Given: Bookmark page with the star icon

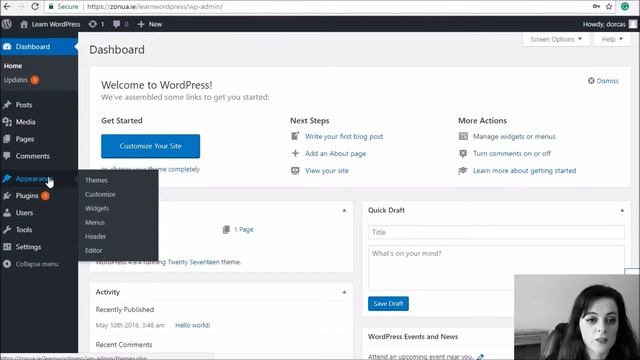Looking at the screenshot, I should [x=609, y=7].
